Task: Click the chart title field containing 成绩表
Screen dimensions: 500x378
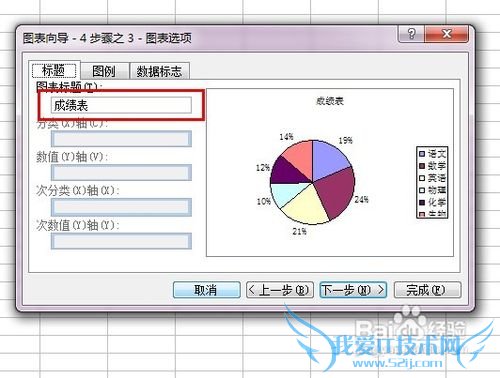Action: click(x=121, y=105)
